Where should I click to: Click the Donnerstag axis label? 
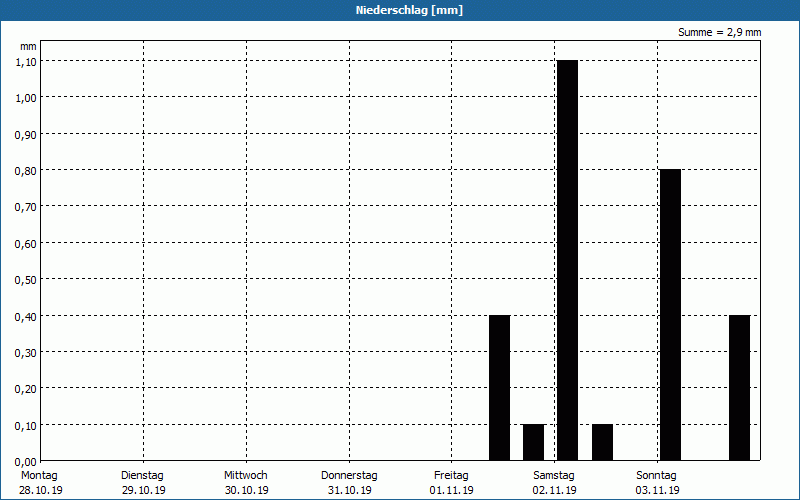point(349,476)
